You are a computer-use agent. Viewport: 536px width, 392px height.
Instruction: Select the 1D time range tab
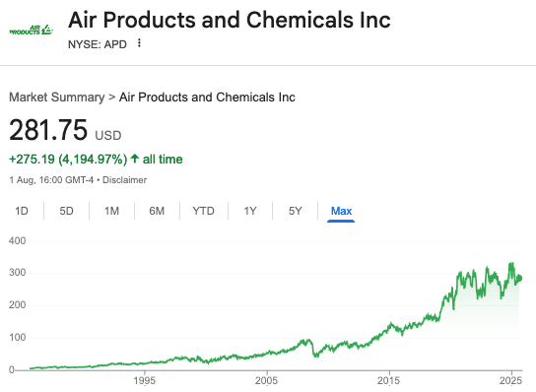pos(22,211)
